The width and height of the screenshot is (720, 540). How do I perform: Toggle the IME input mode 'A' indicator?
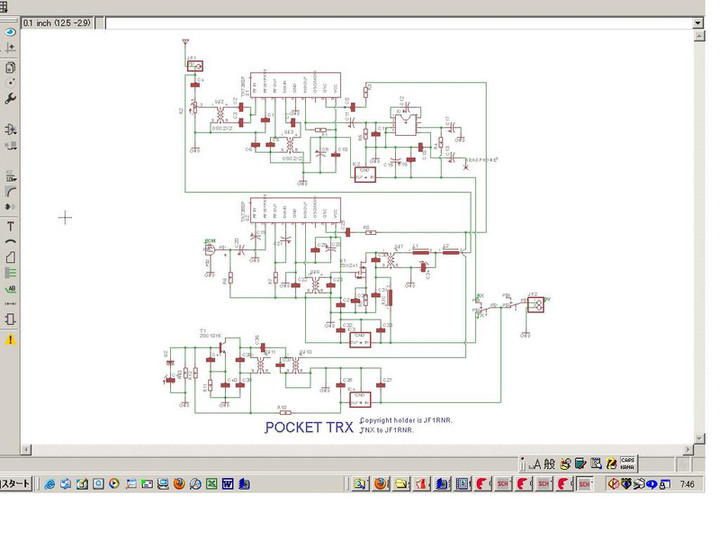(535, 464)
